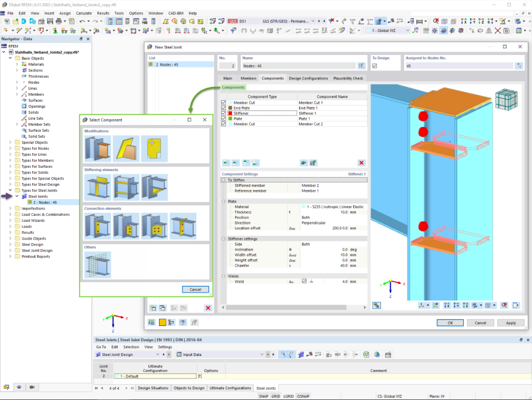This screenshot has height=400, width=532.
Task: Expand the Steel Joint Design navigator branch
Action: [9, 250]
